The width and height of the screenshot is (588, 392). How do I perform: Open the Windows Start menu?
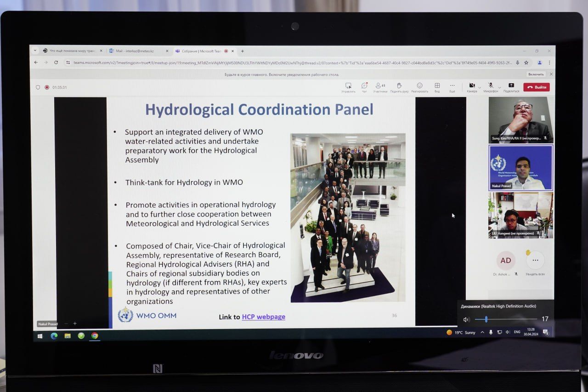point(40,336)
